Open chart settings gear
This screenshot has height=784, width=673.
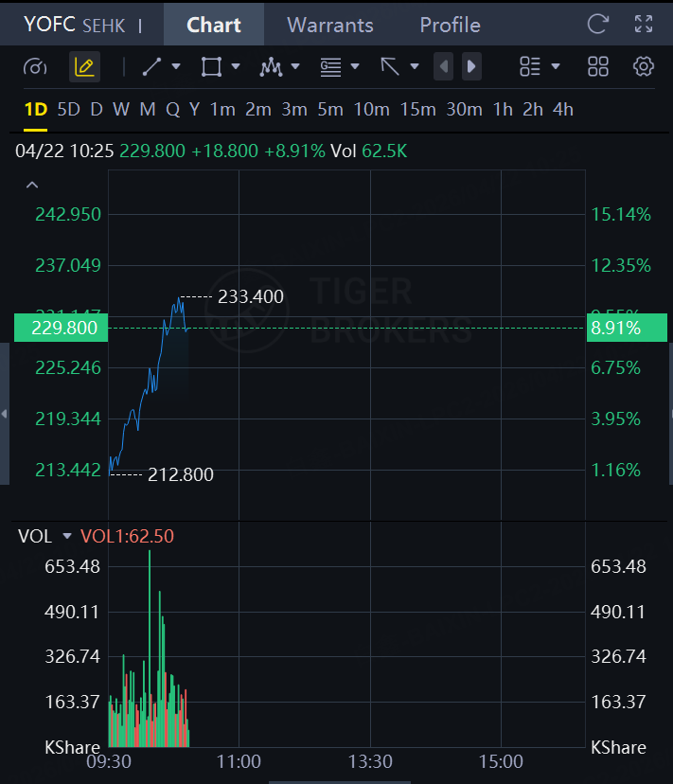coord(644,67)
